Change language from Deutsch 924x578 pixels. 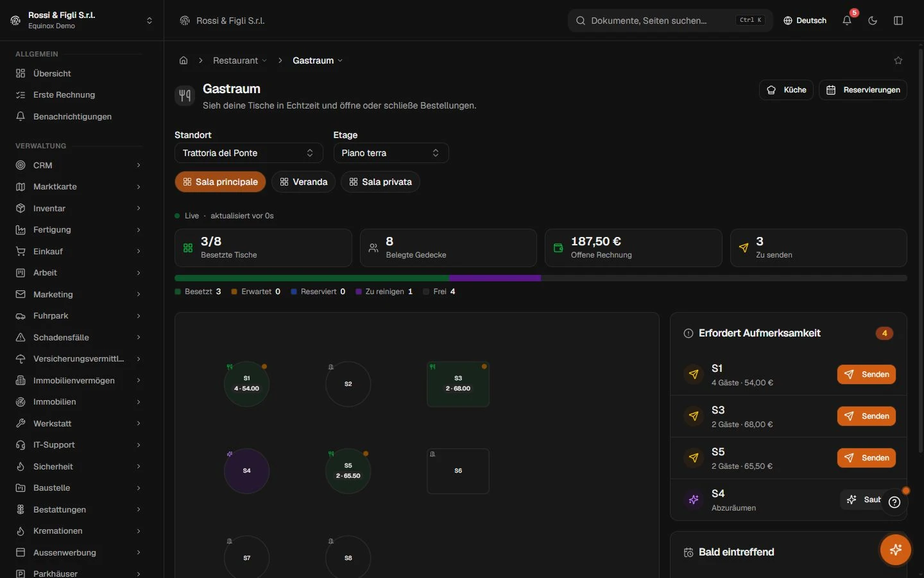(x=805, y=21)
